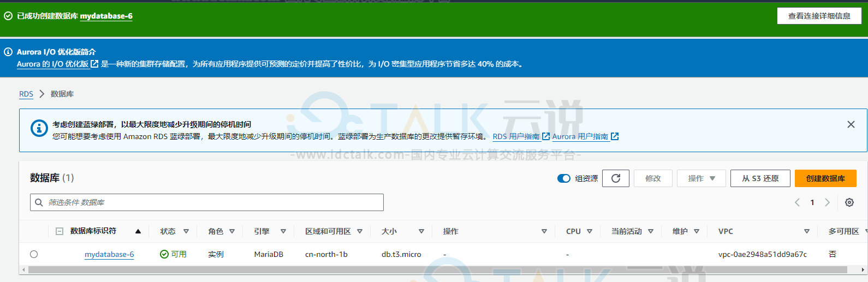Click external link icon next to RDS 用户指南
Viewport: 868px width, 282px height.
coord(546,136)
